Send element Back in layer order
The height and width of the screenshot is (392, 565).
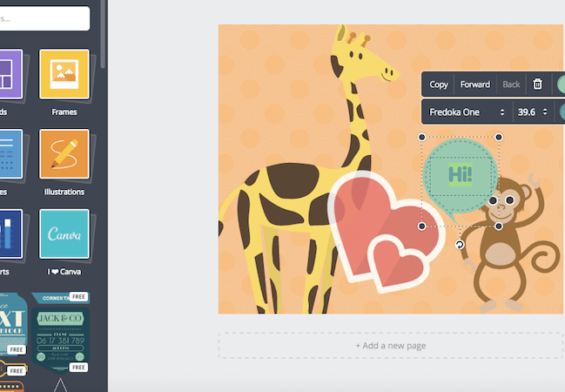(511, 84)
